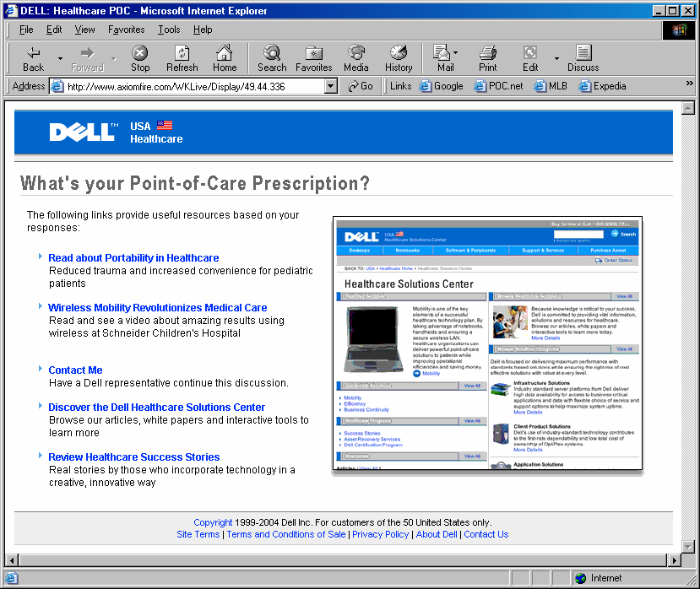Click the Go button beside address bar
The height and width of the screenshot is (589, 700).
click(x=361, y=86)
